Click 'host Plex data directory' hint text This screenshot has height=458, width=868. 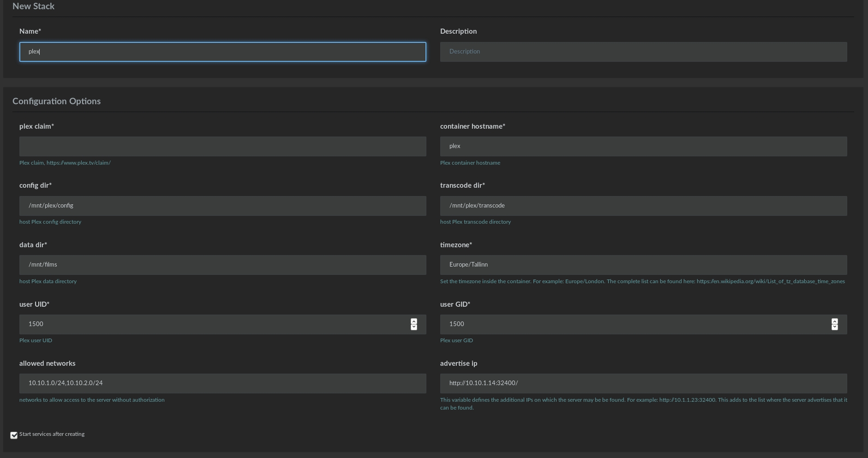click(x=48, y=281)
